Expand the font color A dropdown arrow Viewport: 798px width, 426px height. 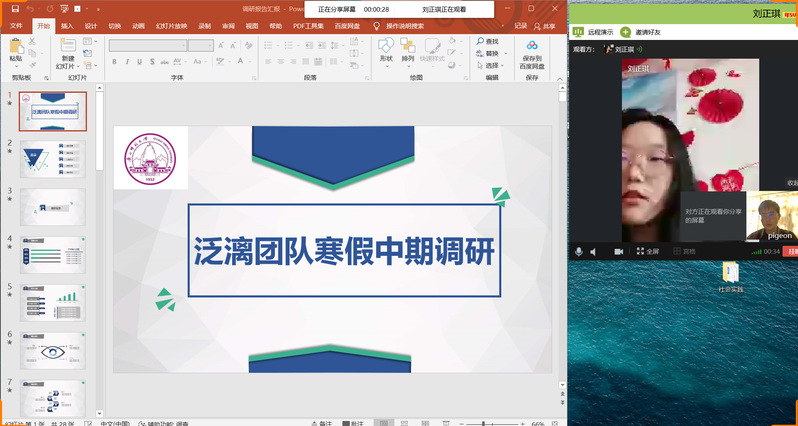(x=249, y=62)
